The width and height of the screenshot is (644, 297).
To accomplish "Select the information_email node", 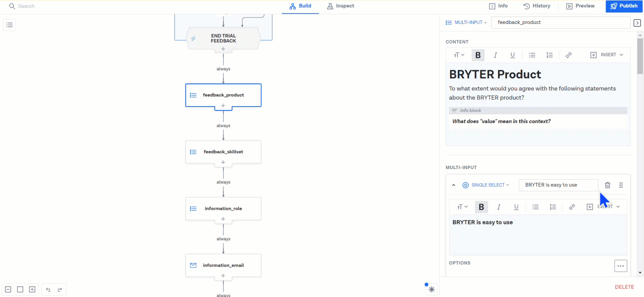I will (x=223, y=265).
